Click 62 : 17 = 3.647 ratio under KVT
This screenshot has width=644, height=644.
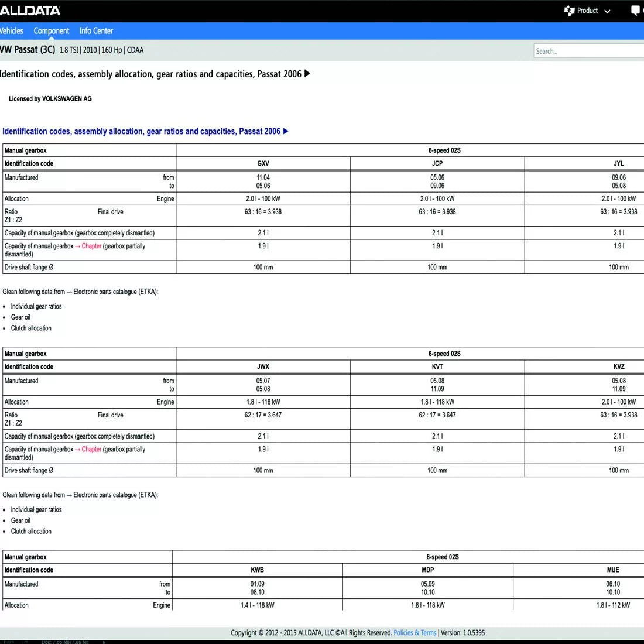(x=437, y=415)
